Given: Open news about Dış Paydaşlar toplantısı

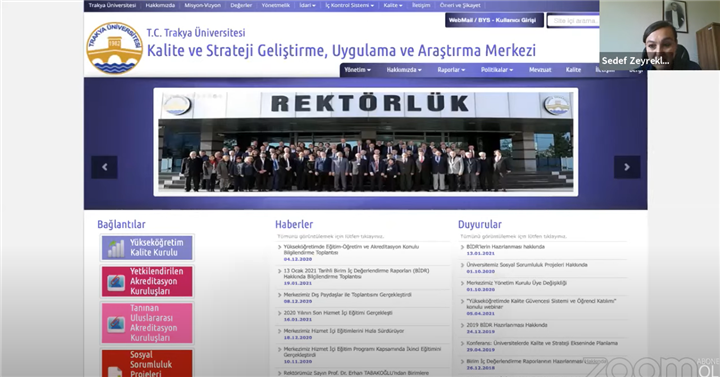Looking at the screenshot, I should [x=347, y=295].
